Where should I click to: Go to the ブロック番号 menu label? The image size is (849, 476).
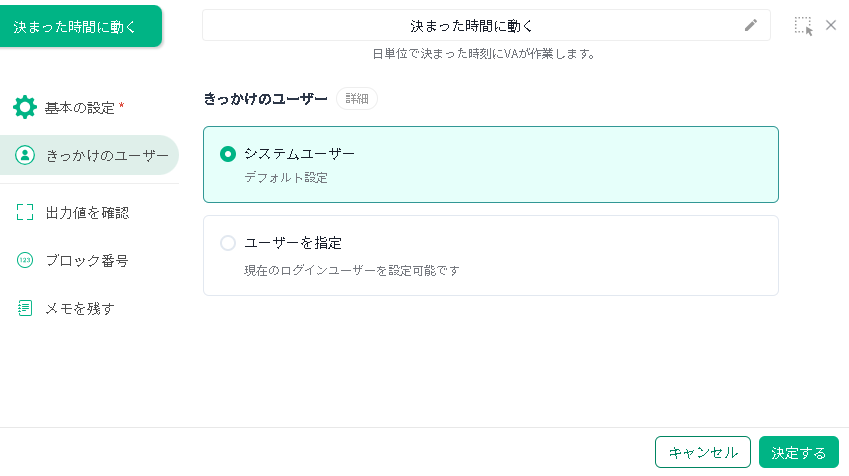tap(87, 260)
